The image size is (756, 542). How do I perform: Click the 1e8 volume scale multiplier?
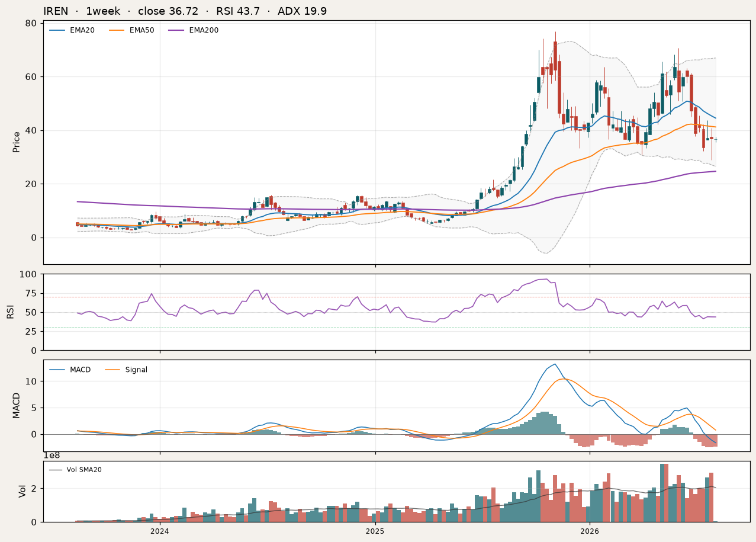pos(52,456)
